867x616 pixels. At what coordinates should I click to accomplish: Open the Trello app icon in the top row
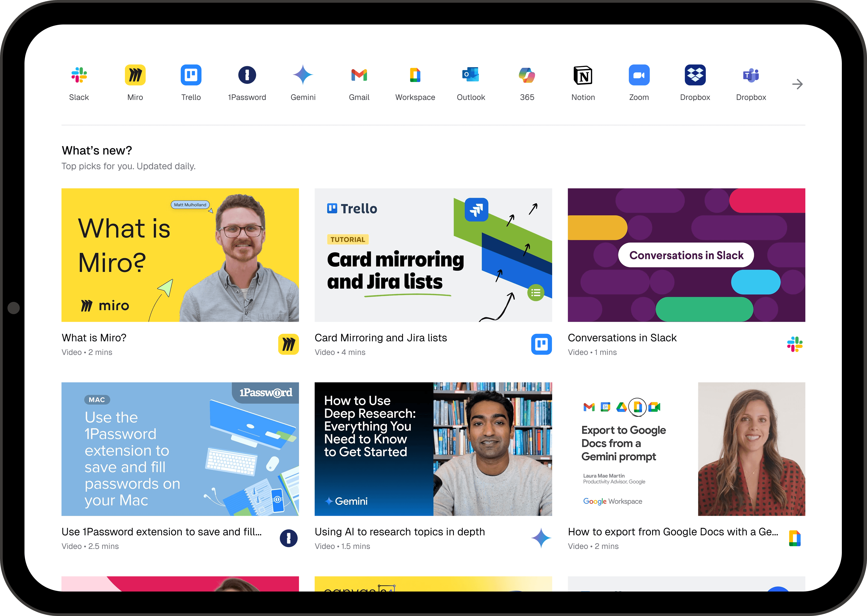191,75
